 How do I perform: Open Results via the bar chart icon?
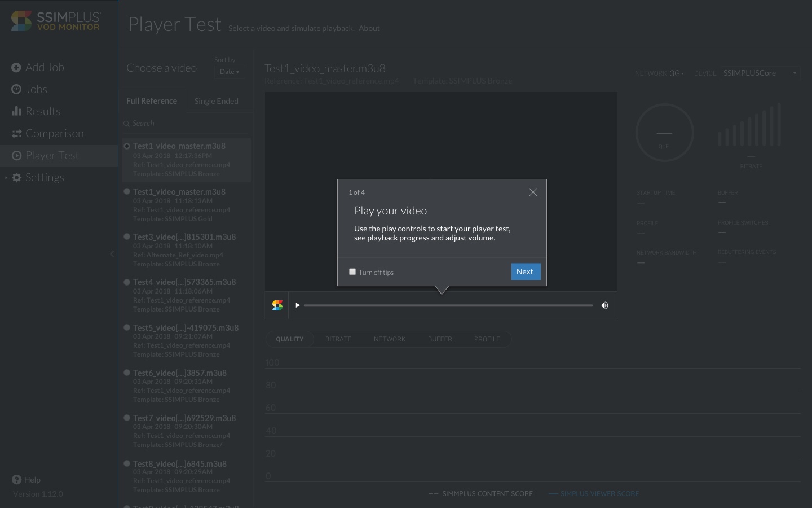[x=16, y=111]
